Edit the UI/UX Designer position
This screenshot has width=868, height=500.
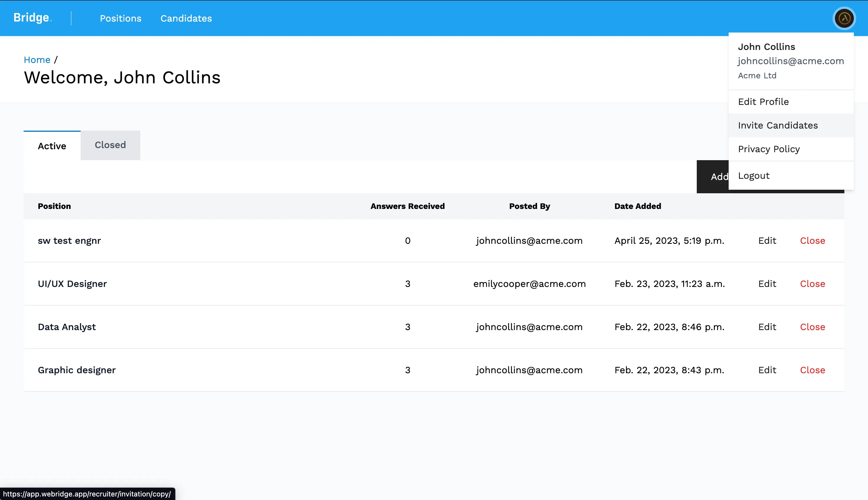coord(767,284)
